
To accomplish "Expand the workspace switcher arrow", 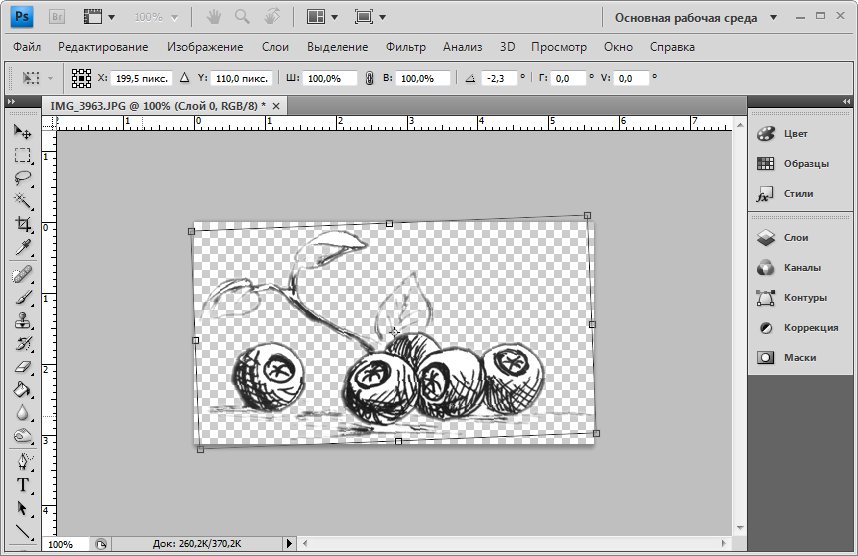I will 773,18.
